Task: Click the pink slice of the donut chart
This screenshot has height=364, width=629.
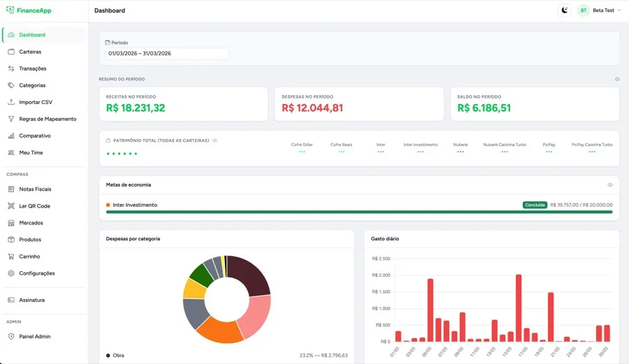Action: 255,316
